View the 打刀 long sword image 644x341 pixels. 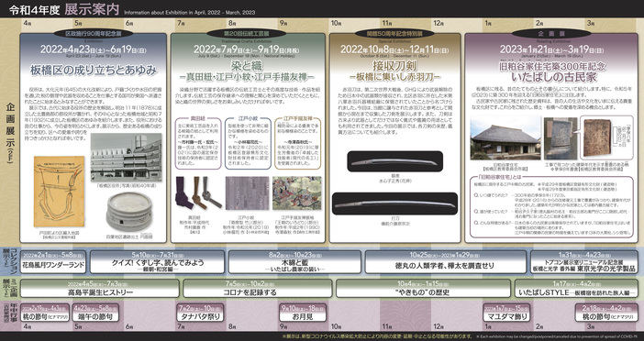[394, 203]
